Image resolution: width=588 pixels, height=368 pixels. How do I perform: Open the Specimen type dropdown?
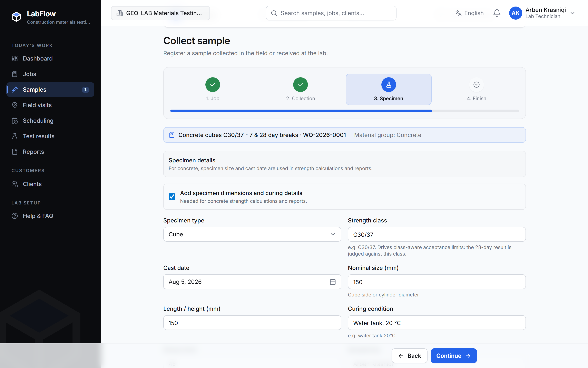(x=252, y=234)
